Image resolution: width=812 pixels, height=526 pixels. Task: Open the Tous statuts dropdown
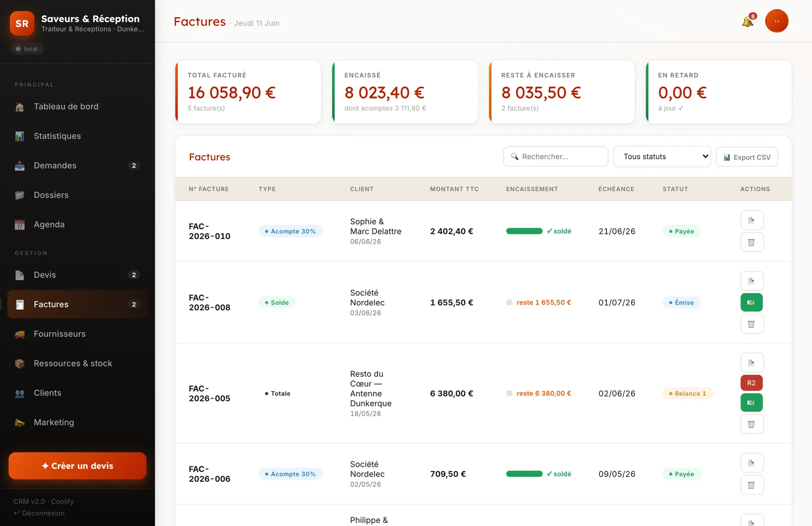[x=662, y=156]
